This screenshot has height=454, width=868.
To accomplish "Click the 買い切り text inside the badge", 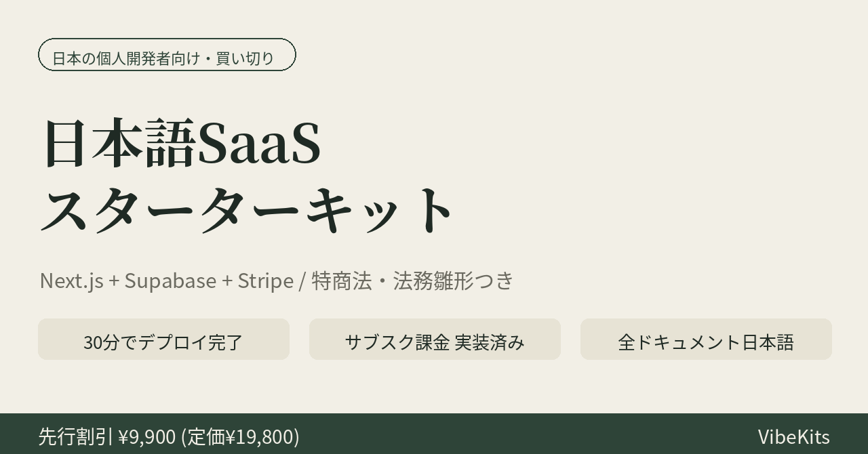I will coord(245,58).
